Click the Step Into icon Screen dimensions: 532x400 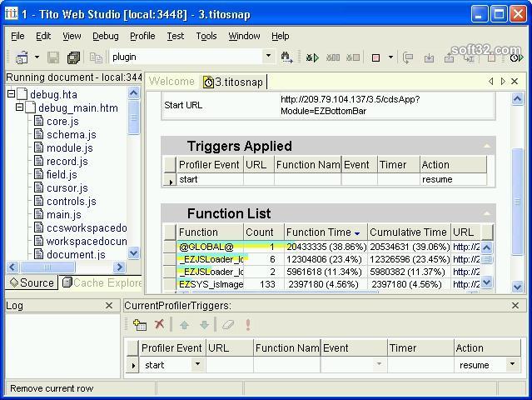click(x=429, y=57)
